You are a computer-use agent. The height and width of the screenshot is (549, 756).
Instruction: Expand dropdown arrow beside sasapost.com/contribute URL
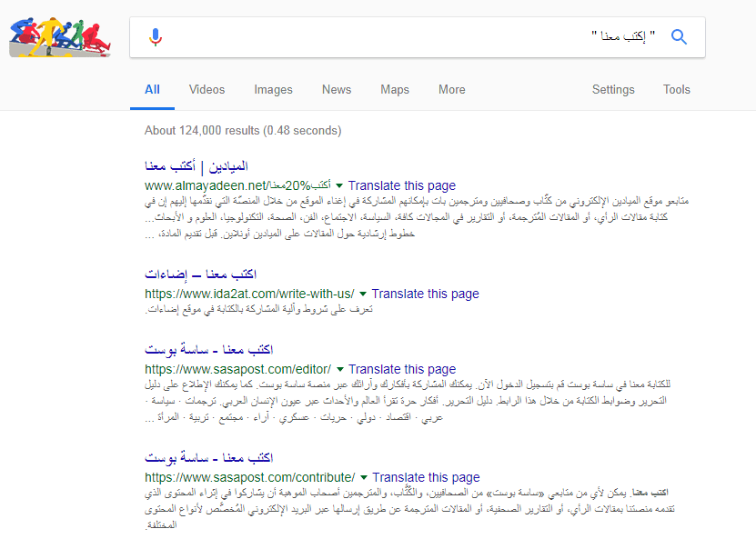click(364, 478)
